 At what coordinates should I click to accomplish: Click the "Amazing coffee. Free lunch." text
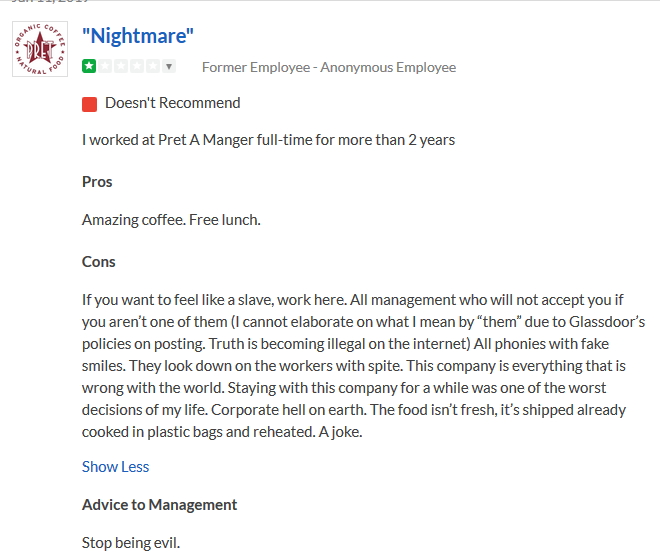pyautogui.click(x=171, y=219)
